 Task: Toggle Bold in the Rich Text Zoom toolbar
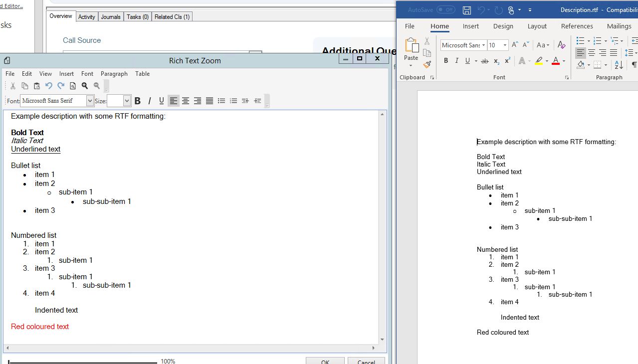click(x=138, y=101)
